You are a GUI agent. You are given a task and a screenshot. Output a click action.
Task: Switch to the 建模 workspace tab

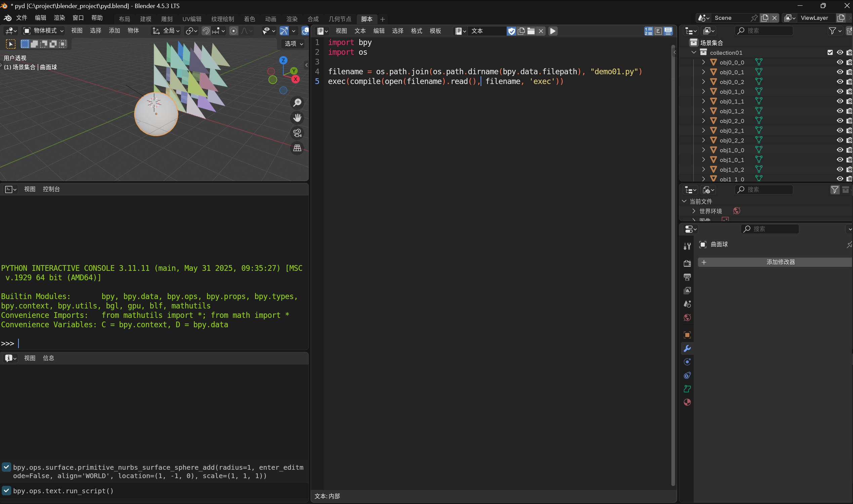[146, 19]
